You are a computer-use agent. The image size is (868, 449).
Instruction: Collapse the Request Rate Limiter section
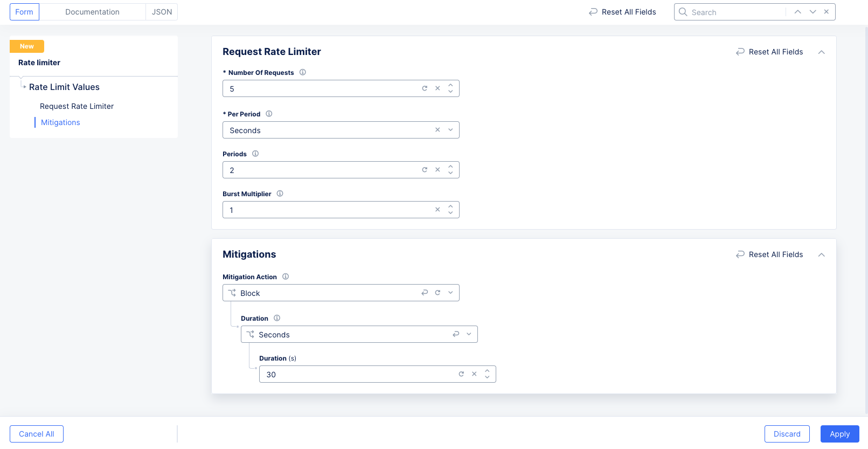[822, 52]
